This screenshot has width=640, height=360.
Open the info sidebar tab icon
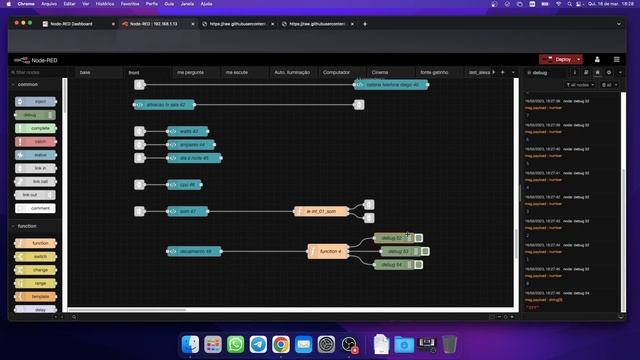coord(575,73)
